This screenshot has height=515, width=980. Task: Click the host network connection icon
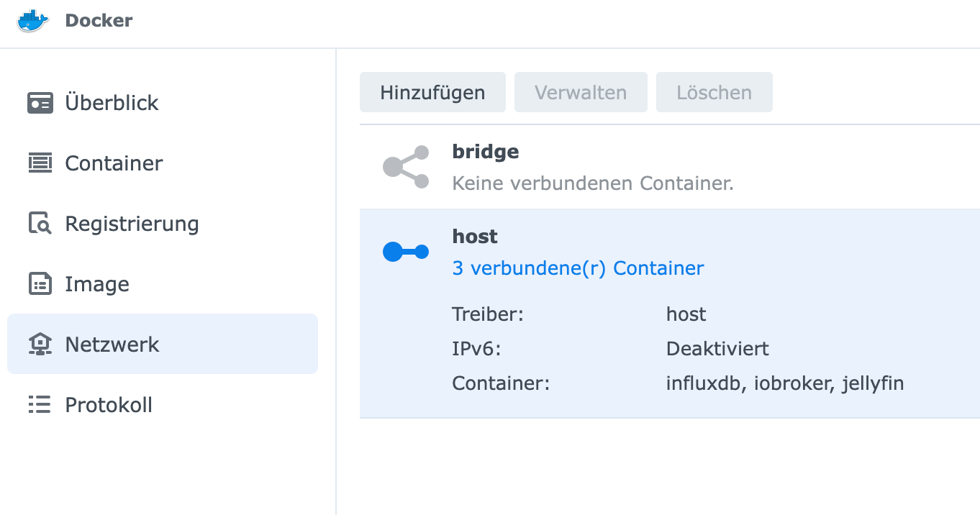point(406,252)
